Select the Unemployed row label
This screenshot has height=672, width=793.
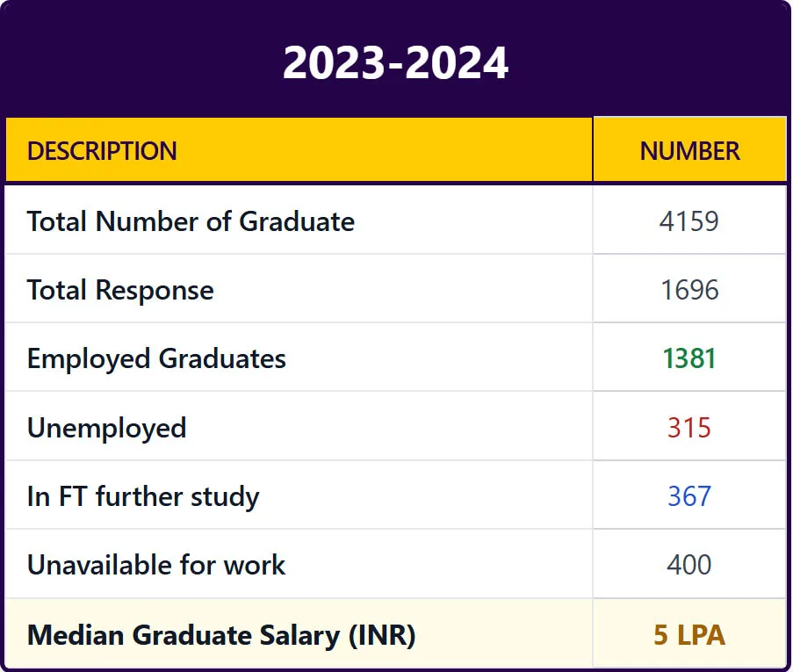coord(106,428)
